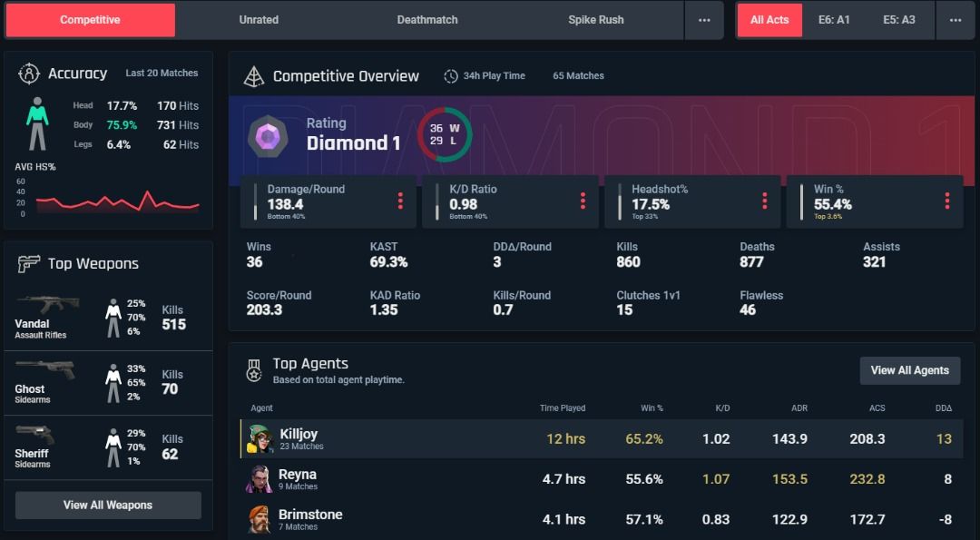Click View All Weapons button

108,505
